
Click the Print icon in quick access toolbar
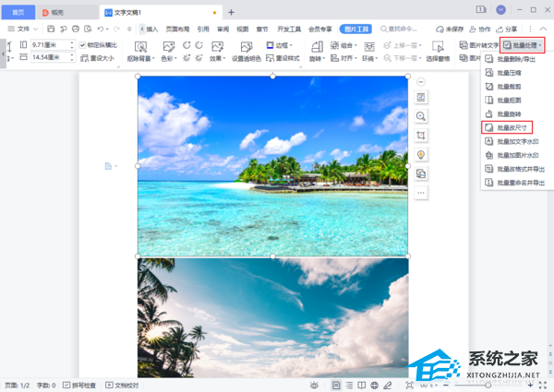[76, 29]
